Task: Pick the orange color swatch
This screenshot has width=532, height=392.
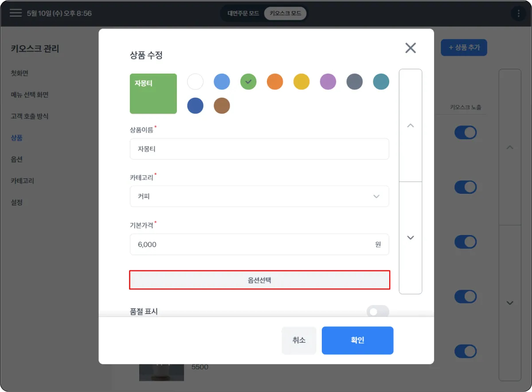Action: (275, 82)
